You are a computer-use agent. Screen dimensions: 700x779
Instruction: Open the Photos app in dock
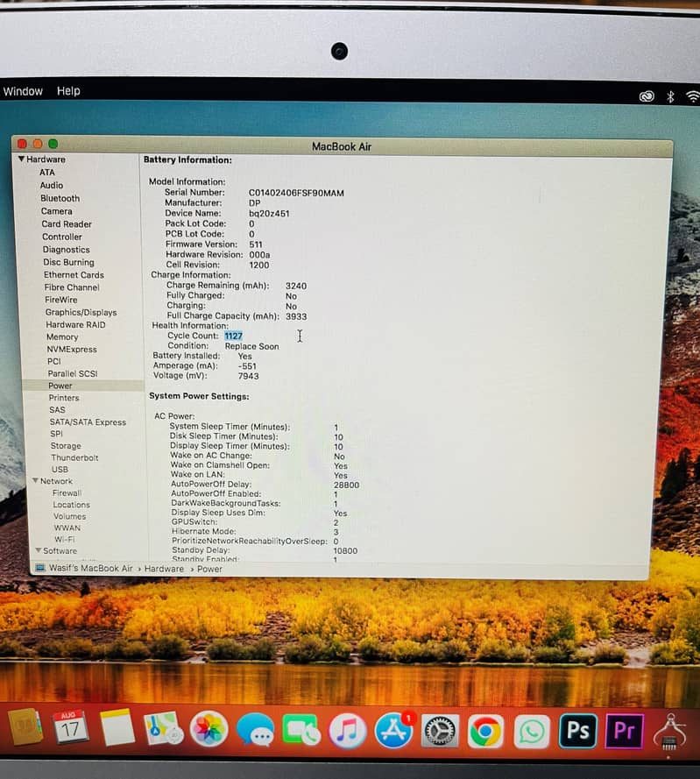(209, 729)
